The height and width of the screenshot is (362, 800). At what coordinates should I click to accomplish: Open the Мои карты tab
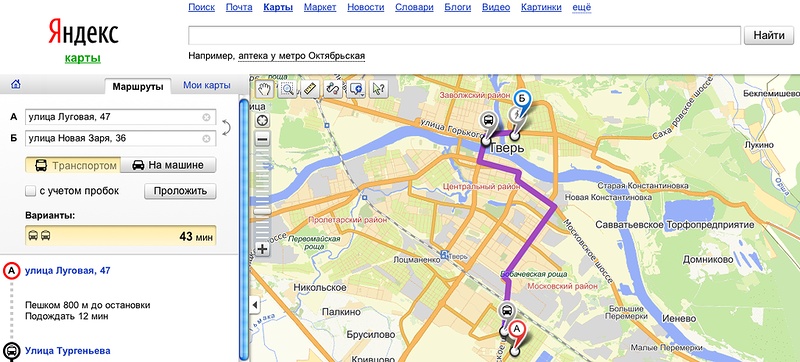pos(207,85)
